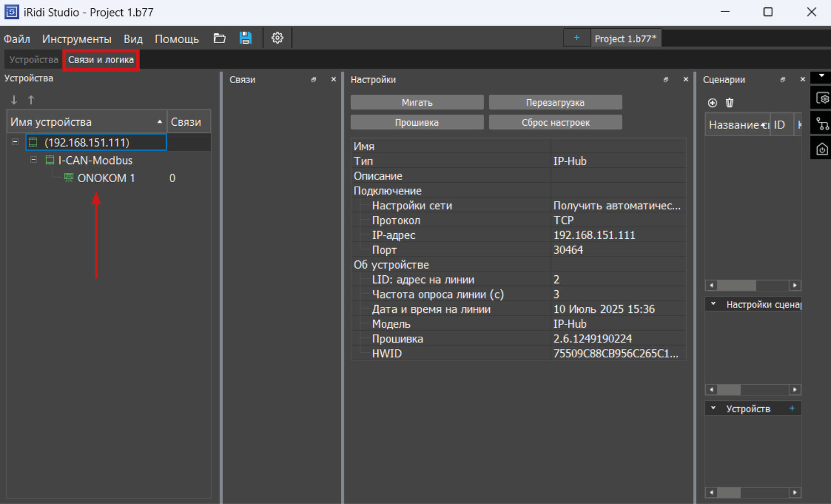Add a device with the blue plus in Устройств

click(x=792, y=408)
